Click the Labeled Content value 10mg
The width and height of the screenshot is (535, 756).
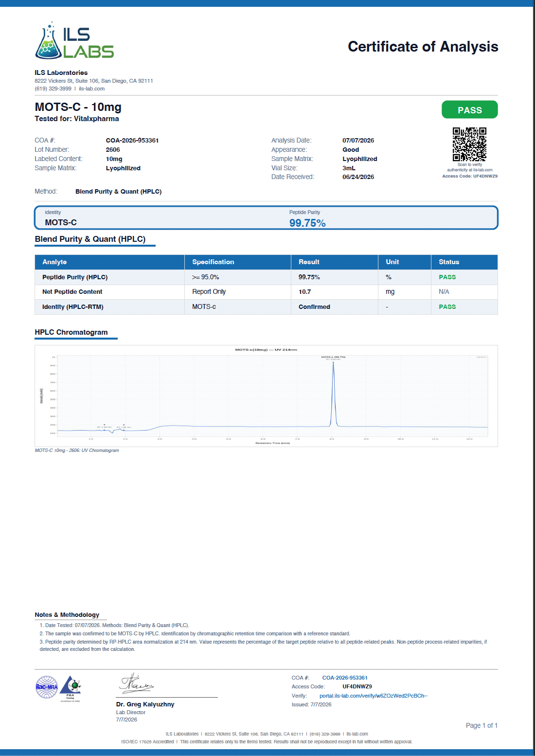(114, 159)
